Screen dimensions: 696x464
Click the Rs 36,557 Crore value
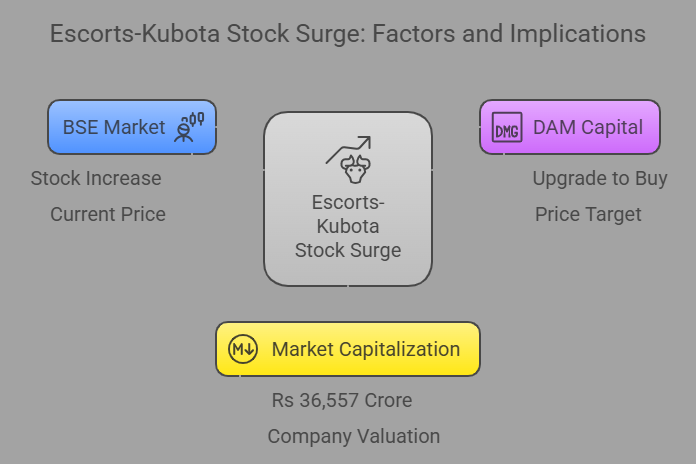(x=342, y=401)
